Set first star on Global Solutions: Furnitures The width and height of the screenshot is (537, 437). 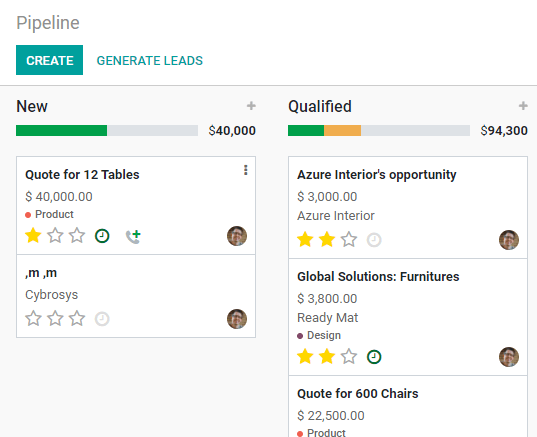pyautogui.click(x=305, y=357)
